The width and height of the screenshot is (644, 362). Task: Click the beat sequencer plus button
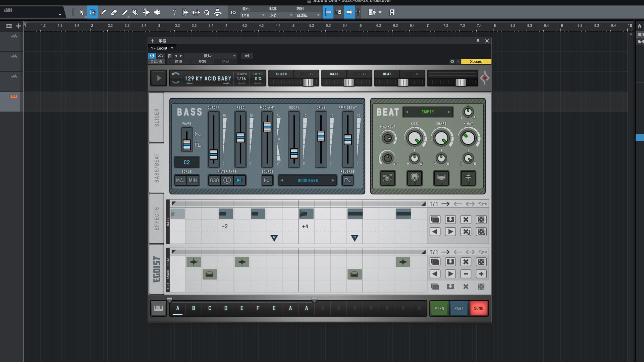pyautogui.click(x=481, y=274)
